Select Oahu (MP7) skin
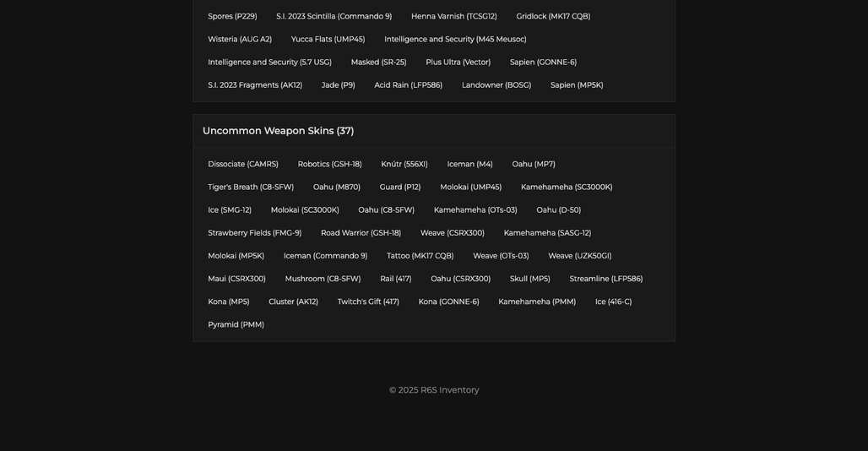The image size is (868, 451). [x=533, y=165]
